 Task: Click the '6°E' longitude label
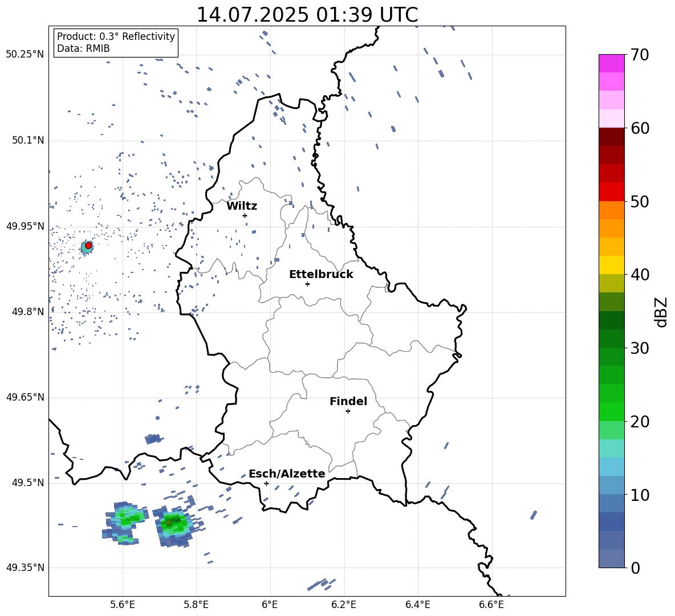click(x=270, y=605)
